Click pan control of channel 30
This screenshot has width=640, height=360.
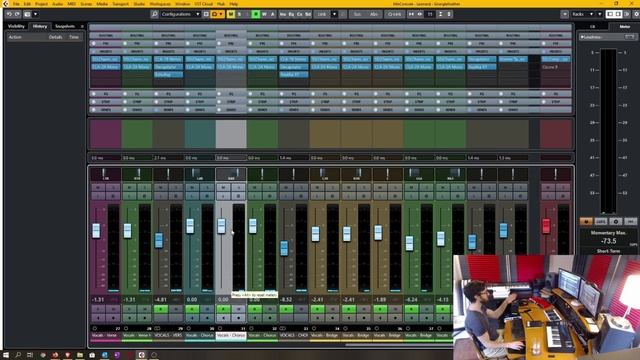click(x=200, y=174)
